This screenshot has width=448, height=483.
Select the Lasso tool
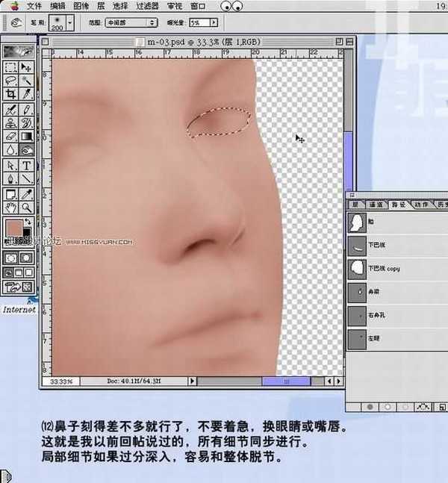click(10, 81)
